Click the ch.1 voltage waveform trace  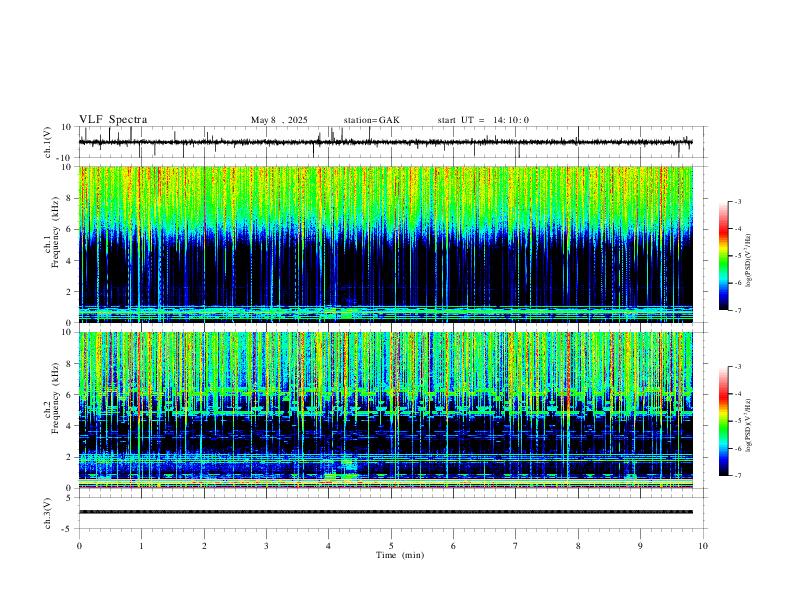(x=386, y=142)
